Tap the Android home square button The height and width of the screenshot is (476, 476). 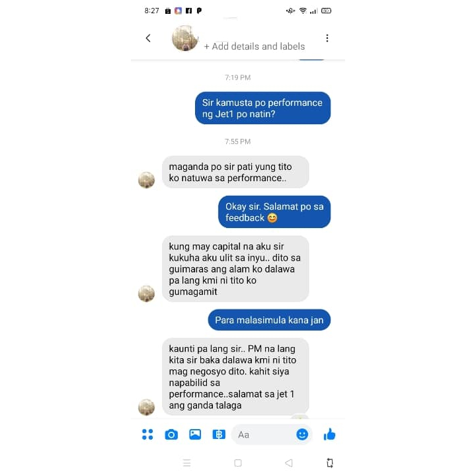coord(238,463)
